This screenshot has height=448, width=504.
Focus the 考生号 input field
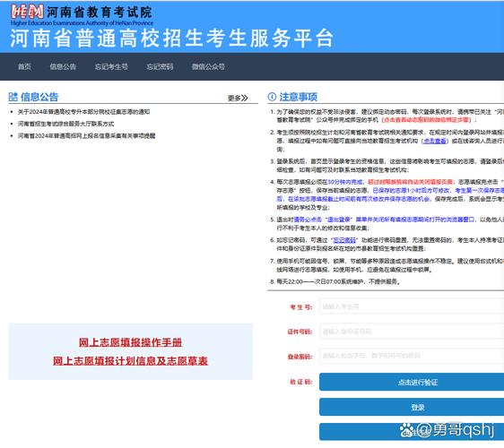[x=412, y=306]
